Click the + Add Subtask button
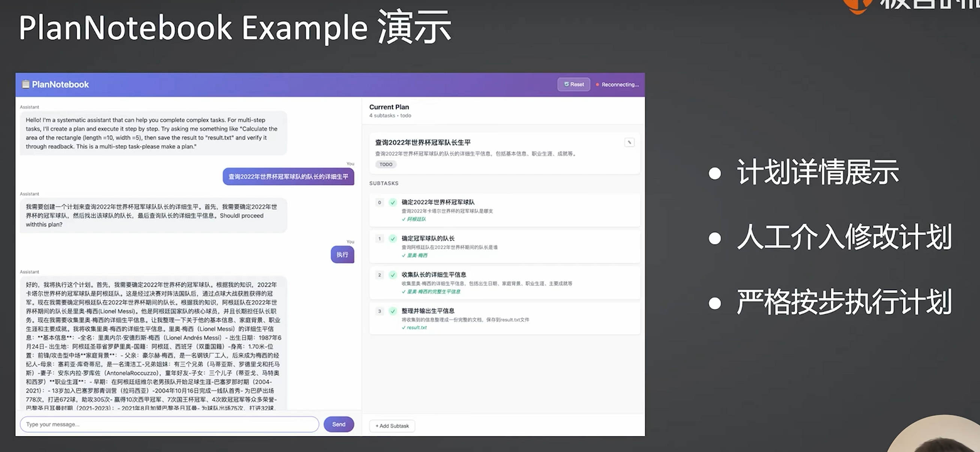The width and height of the screenshot is (980, 452). pyautogui.click(x=392, y=426)
